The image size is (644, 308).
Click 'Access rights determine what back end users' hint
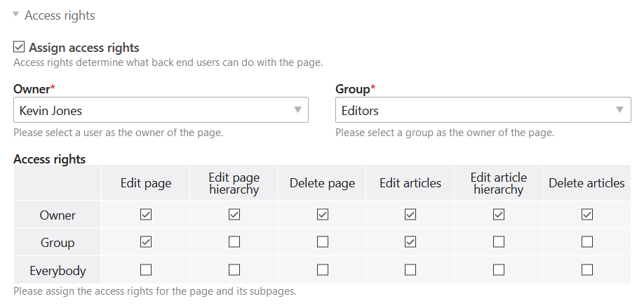168,62
